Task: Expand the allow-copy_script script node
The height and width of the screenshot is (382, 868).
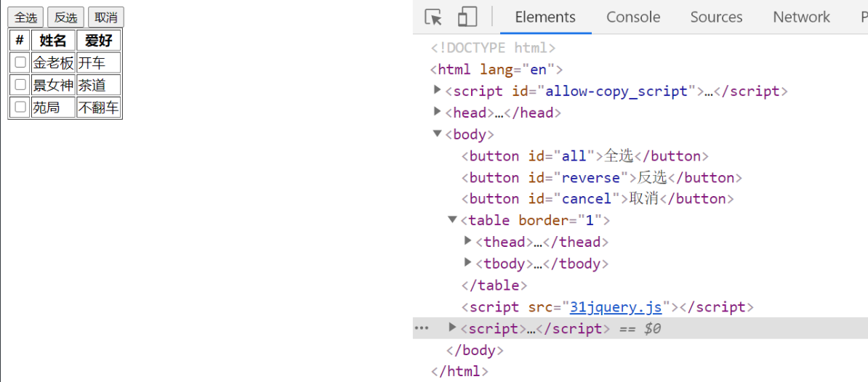Action: (438, 90)
